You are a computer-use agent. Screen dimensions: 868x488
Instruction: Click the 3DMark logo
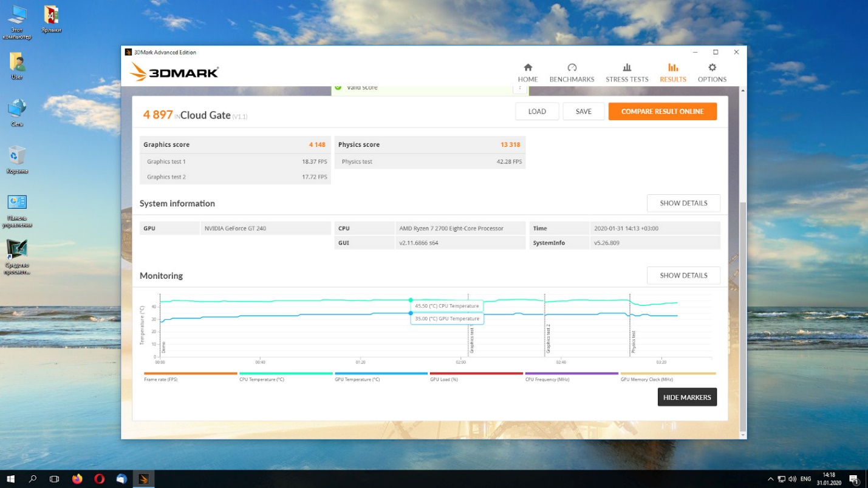174,72
